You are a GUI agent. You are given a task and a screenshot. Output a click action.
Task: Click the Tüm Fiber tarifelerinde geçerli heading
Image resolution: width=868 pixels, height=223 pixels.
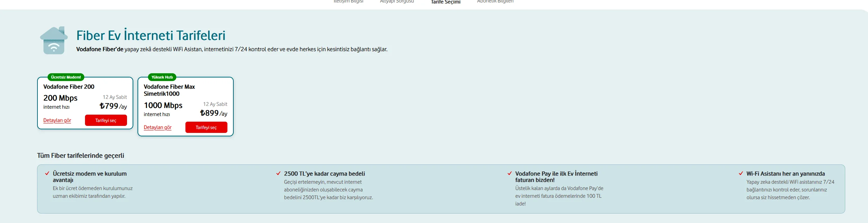80,155
